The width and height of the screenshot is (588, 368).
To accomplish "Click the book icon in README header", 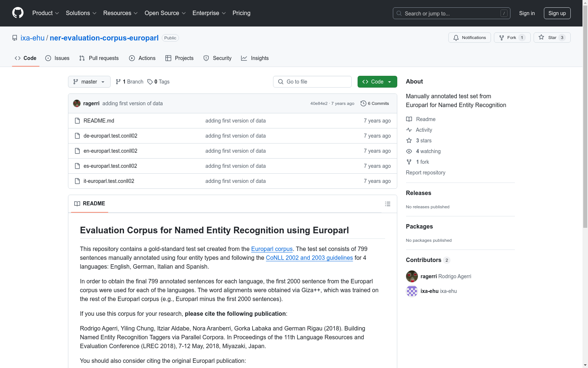I will 77,204.
